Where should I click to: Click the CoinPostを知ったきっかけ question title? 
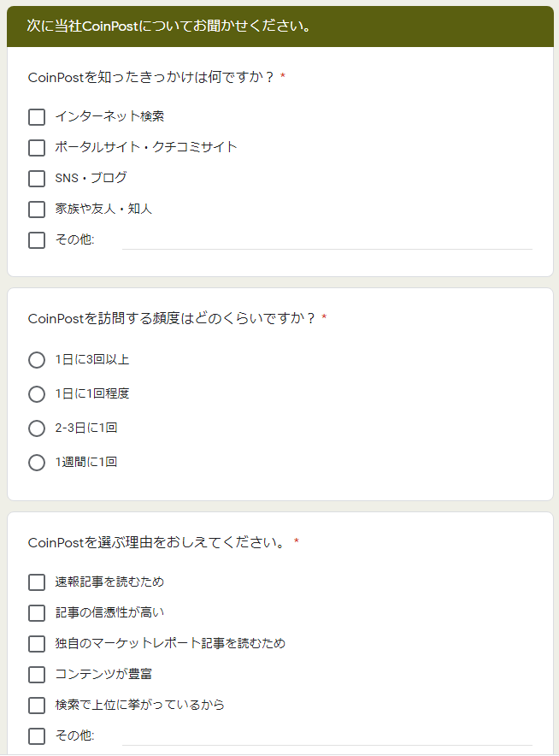[x=150, y=77]
